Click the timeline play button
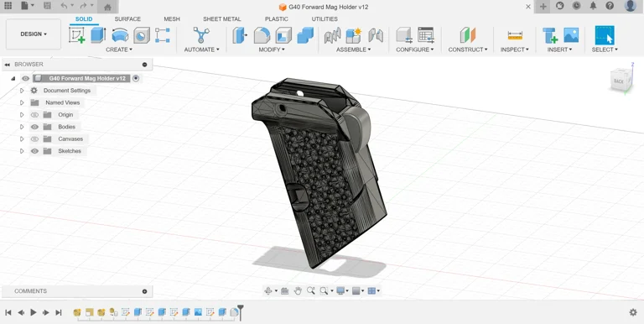The width and height of the screenshot is (644, 324). [34, 312]
